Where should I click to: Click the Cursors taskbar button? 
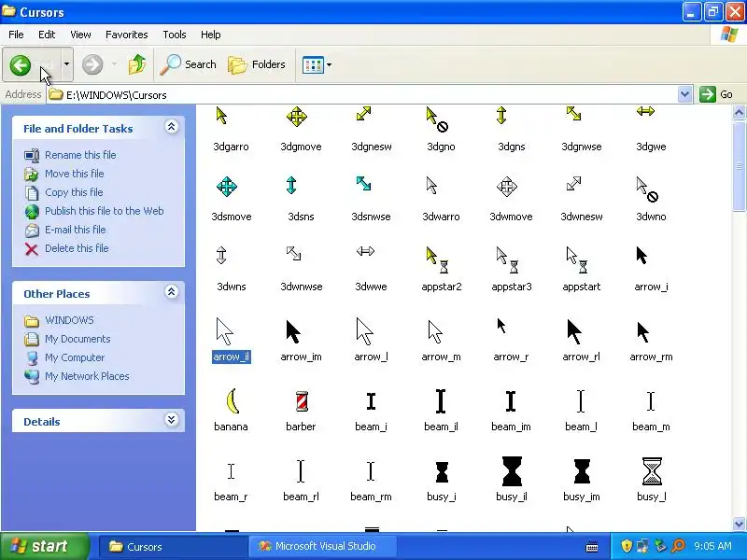pos(172,546)
